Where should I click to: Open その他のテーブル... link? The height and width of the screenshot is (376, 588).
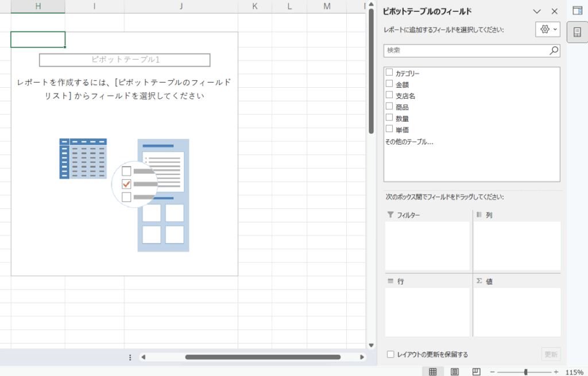409,141
